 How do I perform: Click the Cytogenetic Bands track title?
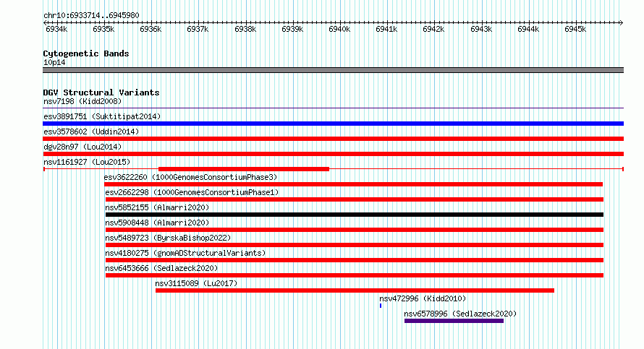point(86,53)
